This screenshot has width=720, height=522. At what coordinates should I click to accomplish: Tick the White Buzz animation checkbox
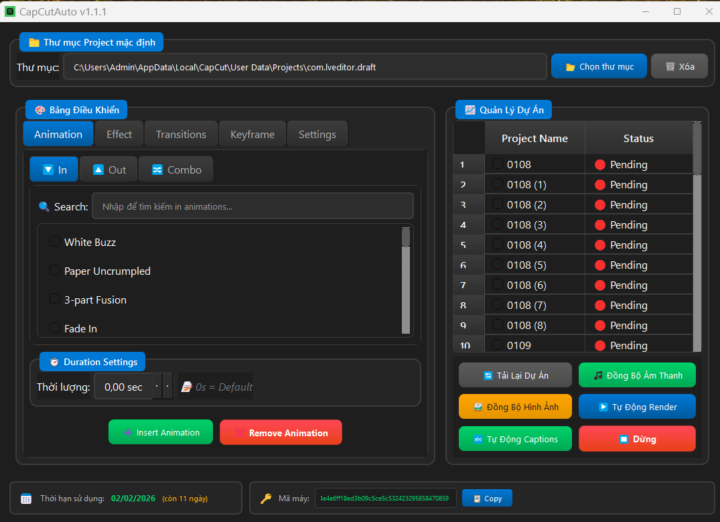click(55, 241)
